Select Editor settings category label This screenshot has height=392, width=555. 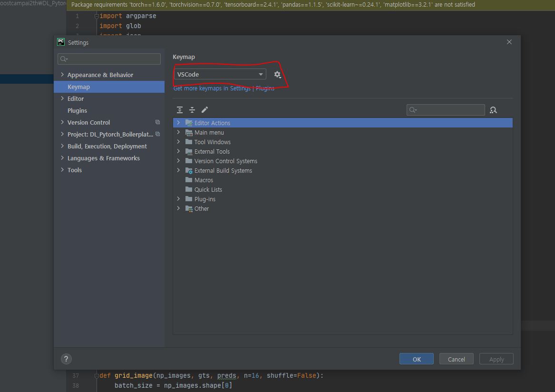click(76, 99)
